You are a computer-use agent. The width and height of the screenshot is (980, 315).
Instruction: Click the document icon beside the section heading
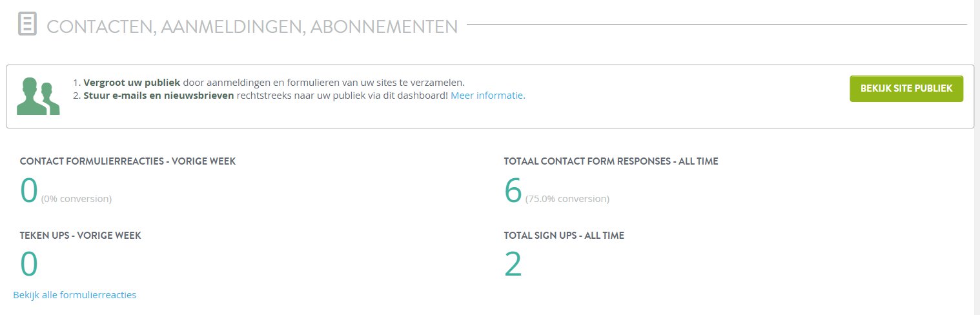(x=27, y=25)
